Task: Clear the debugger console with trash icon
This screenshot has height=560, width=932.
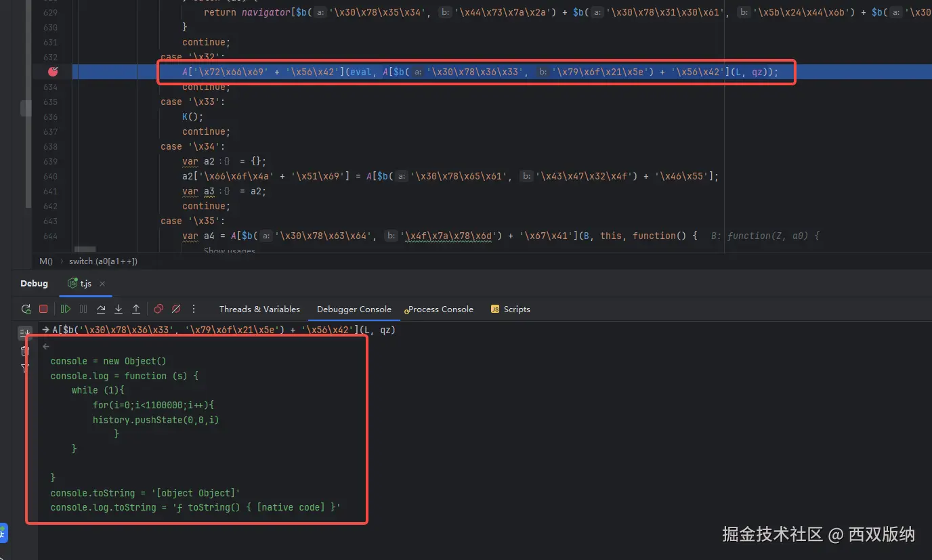Action: click(24, 350)
